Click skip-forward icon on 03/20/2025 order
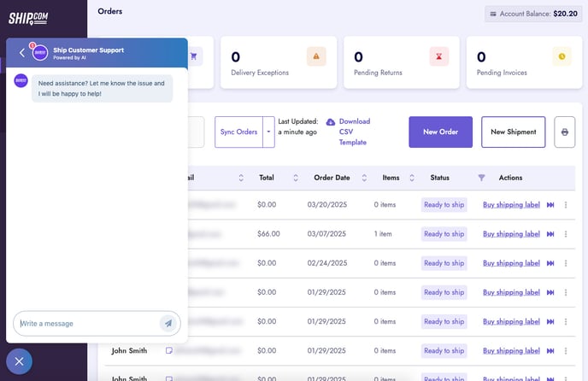 coord(550,205)
